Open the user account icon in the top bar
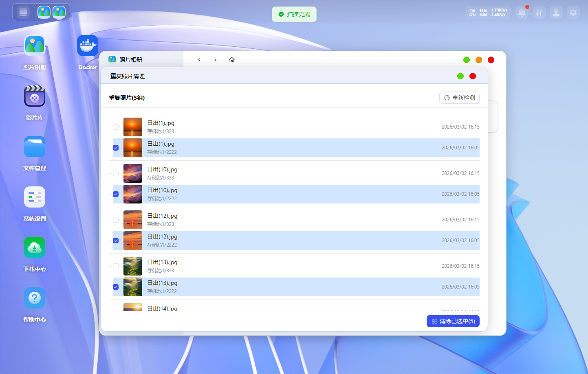This screenshot has width=588, height=374. (x=556, y=13)
